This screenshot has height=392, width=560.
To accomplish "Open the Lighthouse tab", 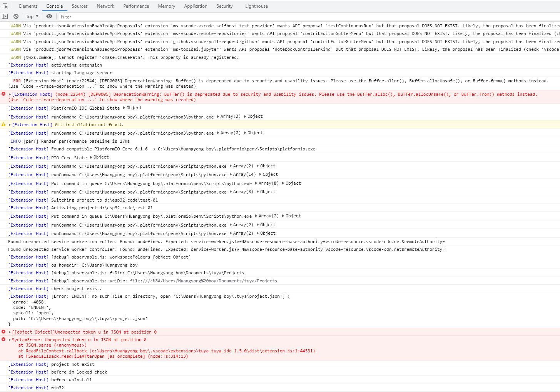I will pyautogui.click(x=257, y=6).
